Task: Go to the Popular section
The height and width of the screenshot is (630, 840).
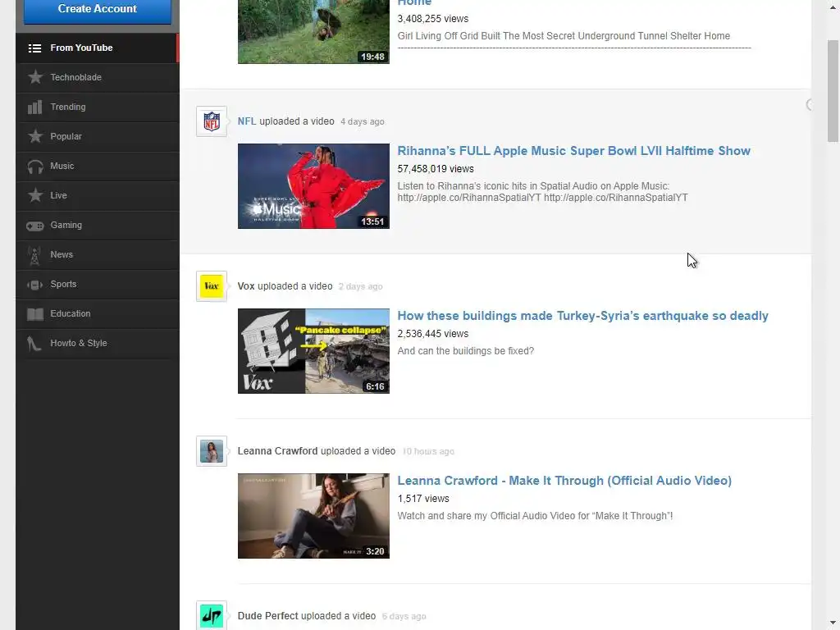Action: tap(98, 136)
